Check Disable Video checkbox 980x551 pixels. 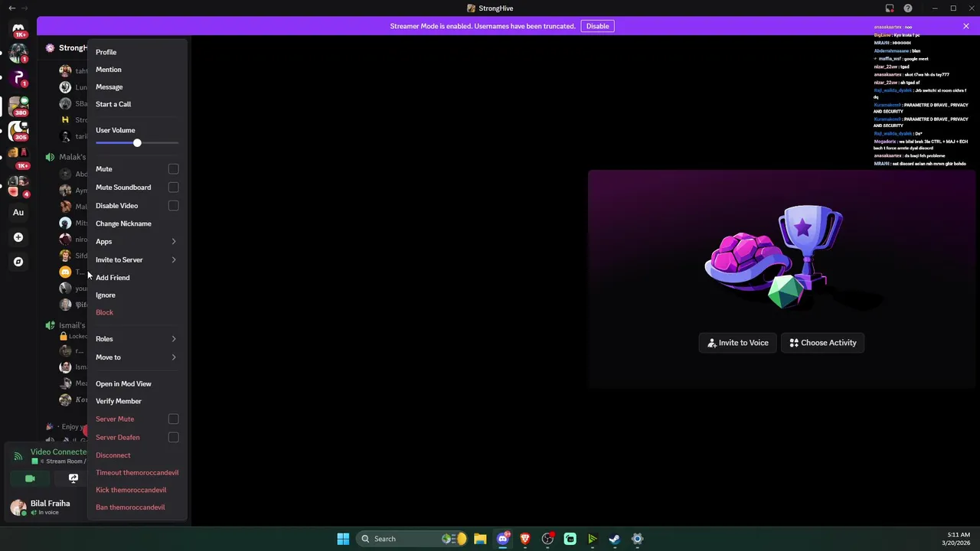174,206
